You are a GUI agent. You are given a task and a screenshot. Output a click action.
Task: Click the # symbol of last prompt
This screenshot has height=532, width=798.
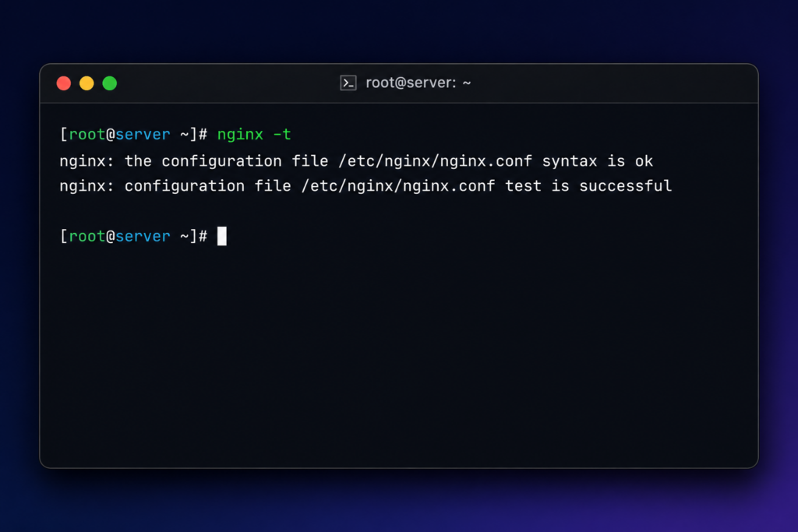(x=203, y=236)
